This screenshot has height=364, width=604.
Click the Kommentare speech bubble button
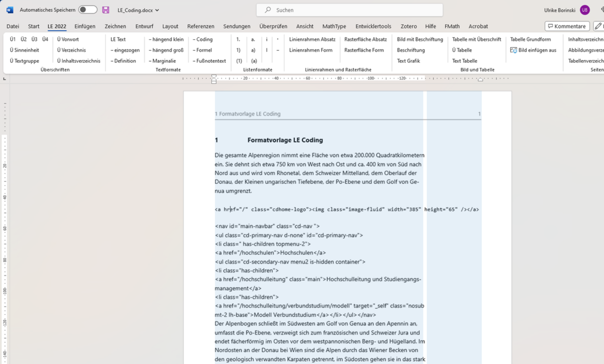click(567, 26)
